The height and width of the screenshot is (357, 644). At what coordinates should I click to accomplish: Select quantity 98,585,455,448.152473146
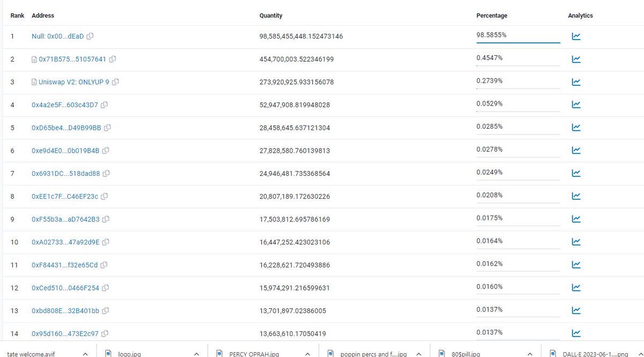click(301, 36)
